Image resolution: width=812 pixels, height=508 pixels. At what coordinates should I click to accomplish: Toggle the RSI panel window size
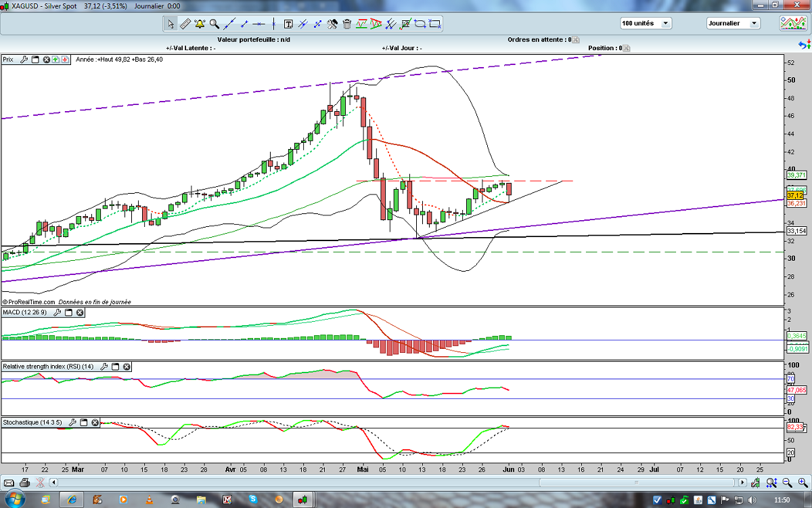[115, 366]
